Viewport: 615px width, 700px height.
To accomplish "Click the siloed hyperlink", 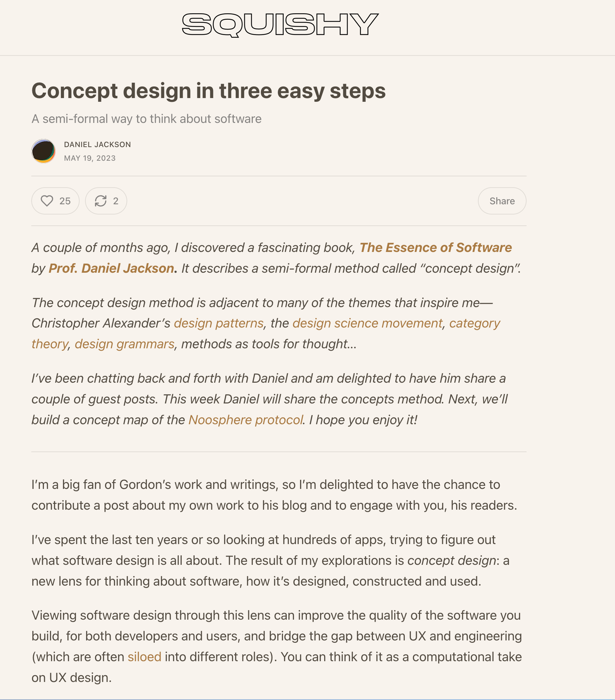I will 145,657.
